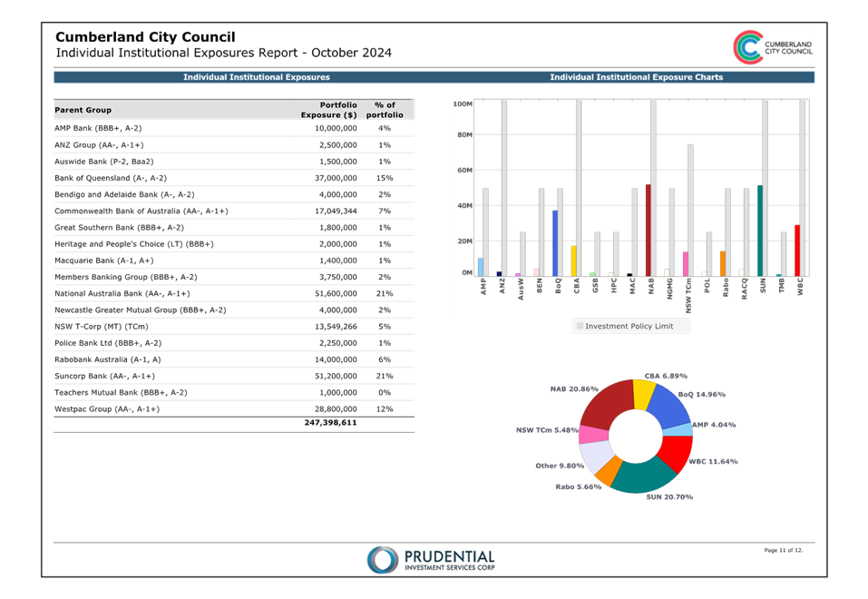
Task: Click the light blue AMP slice of the donut chart
Action: coord(678,429)
